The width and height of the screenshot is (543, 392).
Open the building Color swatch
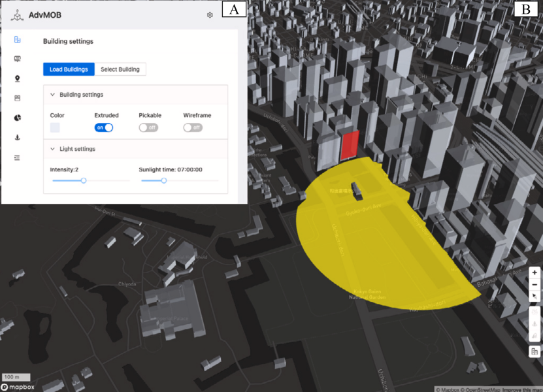[x=55, y=127]
